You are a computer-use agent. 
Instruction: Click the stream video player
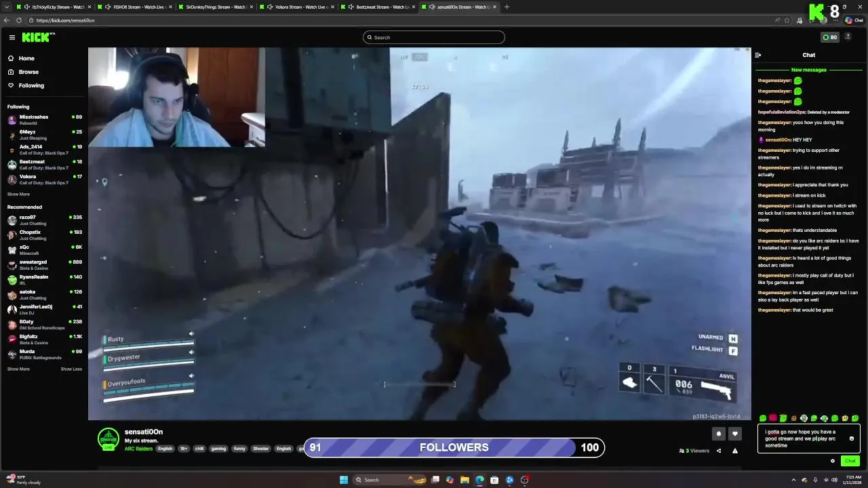point(420,234)
